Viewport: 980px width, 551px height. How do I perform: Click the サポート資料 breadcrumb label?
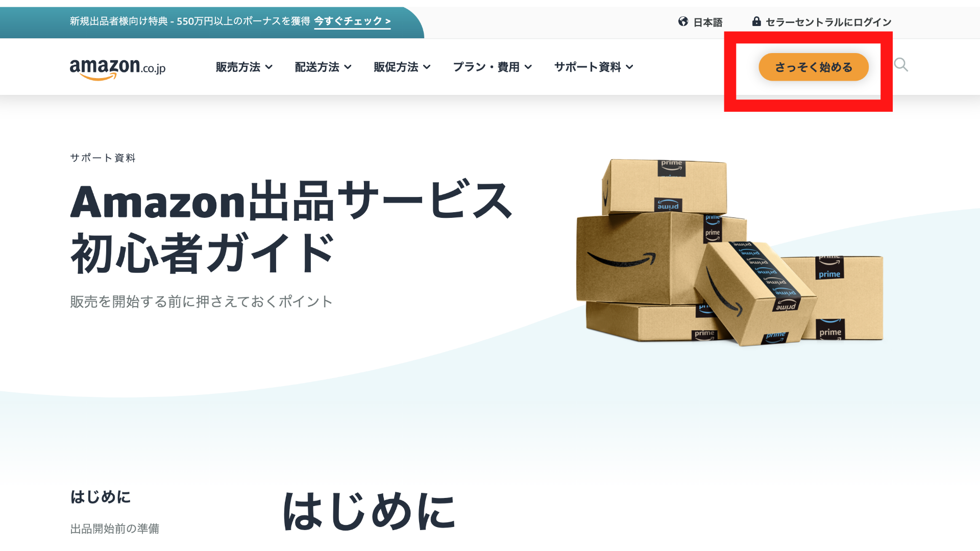click(x=103, y=158)
